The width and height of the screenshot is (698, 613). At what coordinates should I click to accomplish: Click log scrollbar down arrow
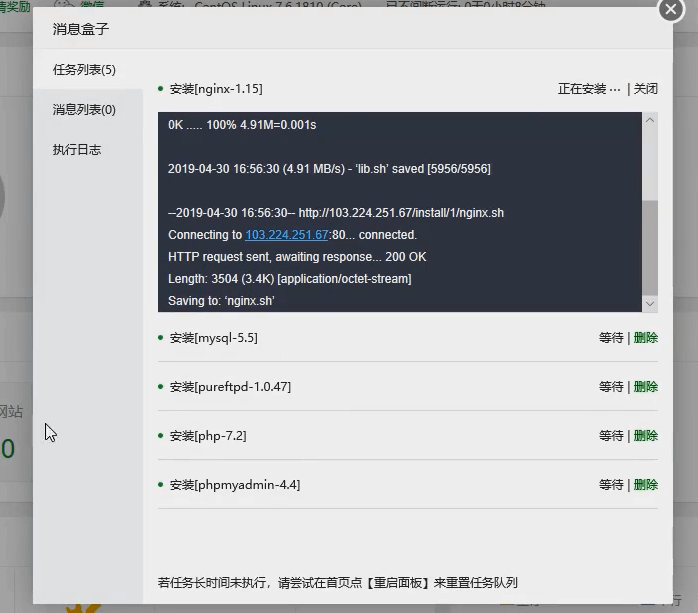pos(650,304)
